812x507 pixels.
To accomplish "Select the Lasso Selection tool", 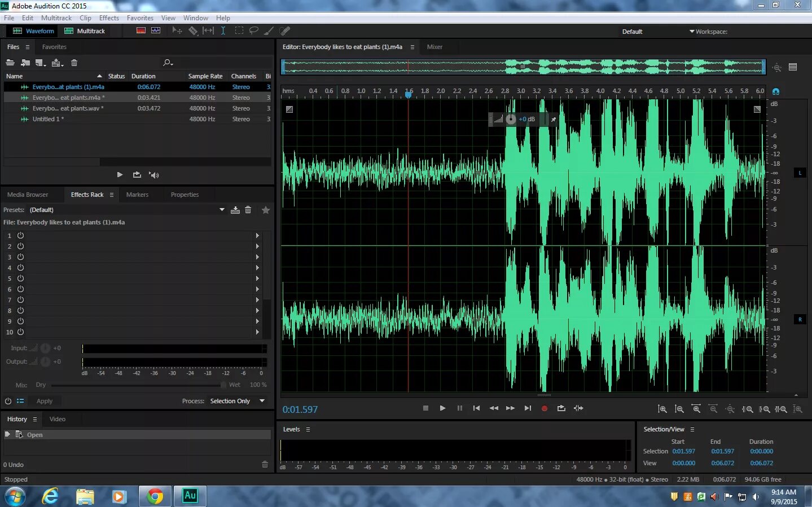I will tap(254, 30).
